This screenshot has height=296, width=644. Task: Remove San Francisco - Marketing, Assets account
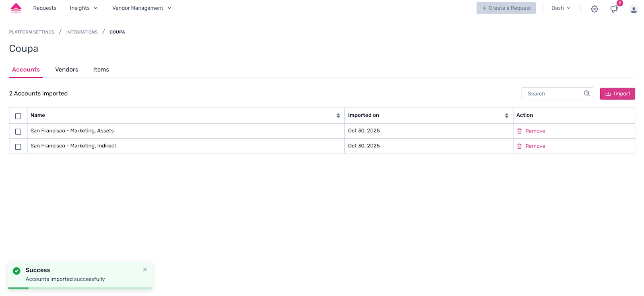[x=531, y=131]
